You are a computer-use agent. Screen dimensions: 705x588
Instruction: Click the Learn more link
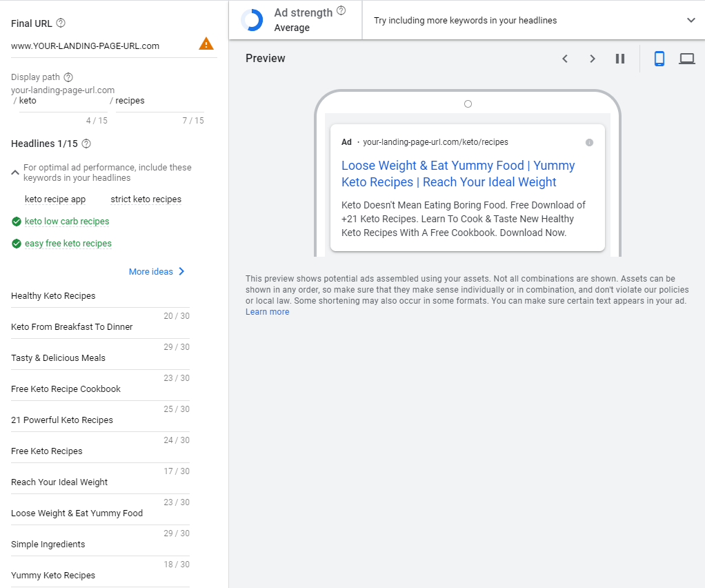(267, 312)
